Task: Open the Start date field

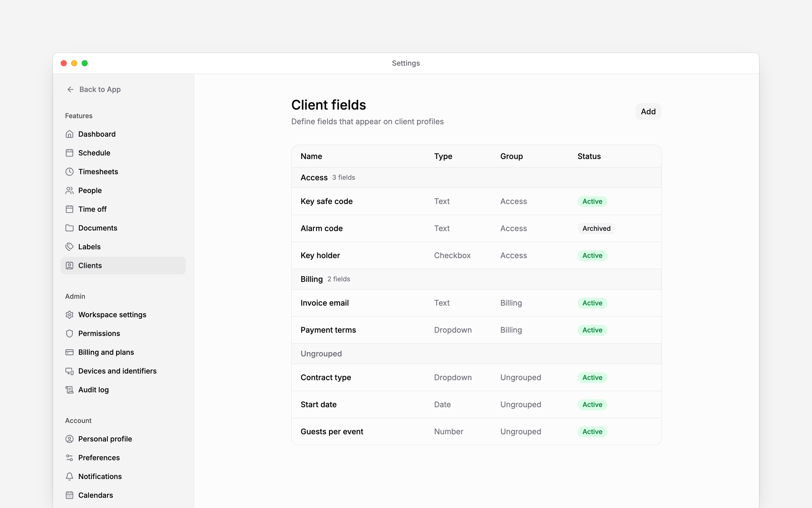Action: pos(476,405)
